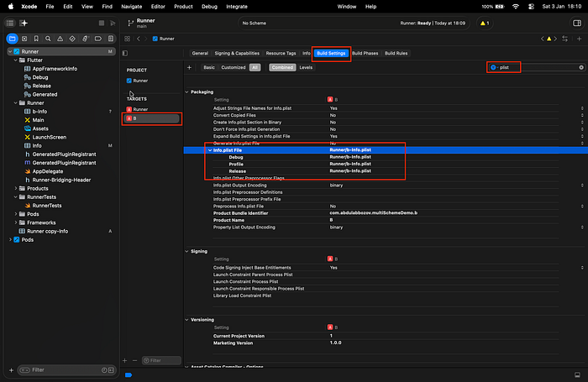The width and height of the screenshot is (588, 382).
Task: Collapse the Versioning section
Action: (x=187, y=320)
